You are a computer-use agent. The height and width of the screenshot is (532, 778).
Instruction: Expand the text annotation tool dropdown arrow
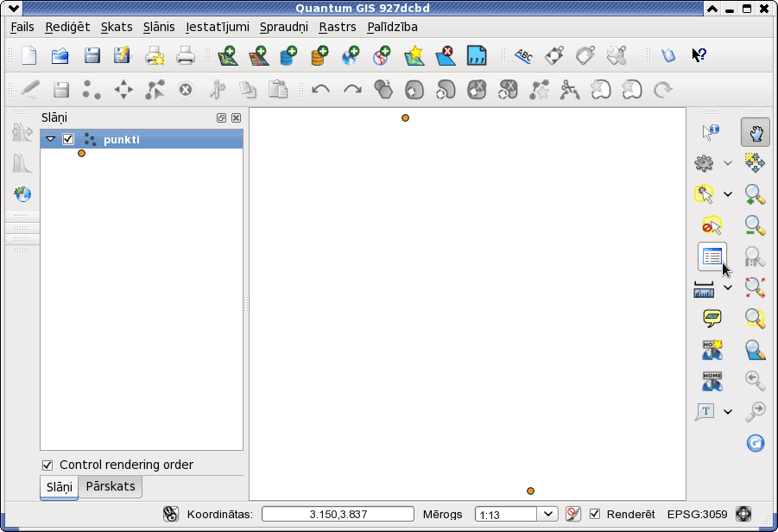point(727,411)
